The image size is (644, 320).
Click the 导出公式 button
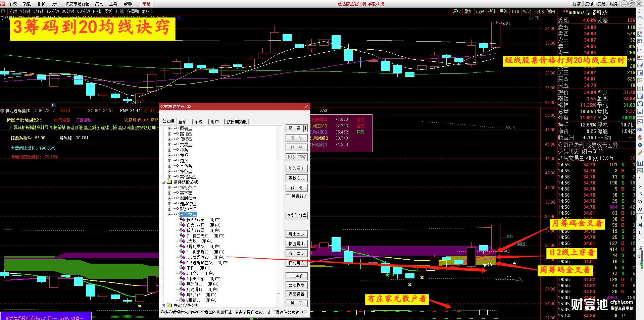pos(297,234)
